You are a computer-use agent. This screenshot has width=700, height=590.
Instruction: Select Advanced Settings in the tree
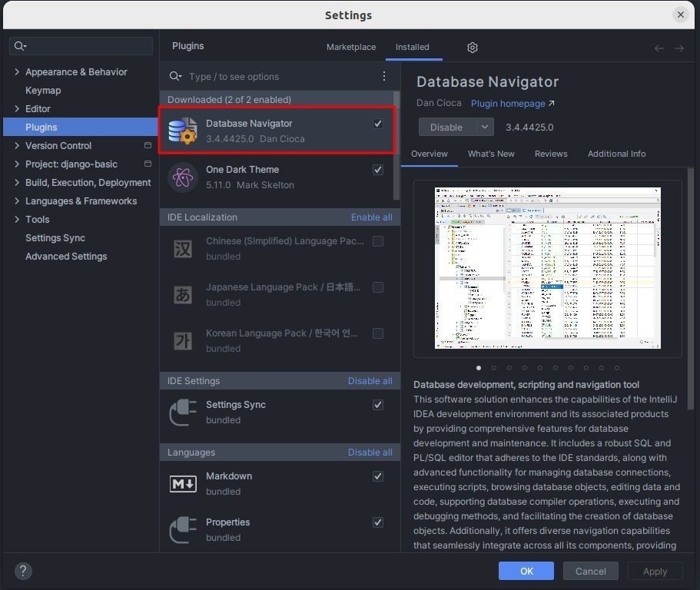pyautogui.click(x=66, y=256)
